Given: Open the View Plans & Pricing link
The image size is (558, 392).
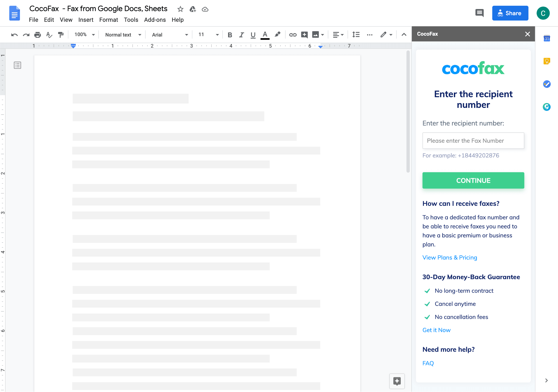Looking at the screenshot, I should coord(449,257).
